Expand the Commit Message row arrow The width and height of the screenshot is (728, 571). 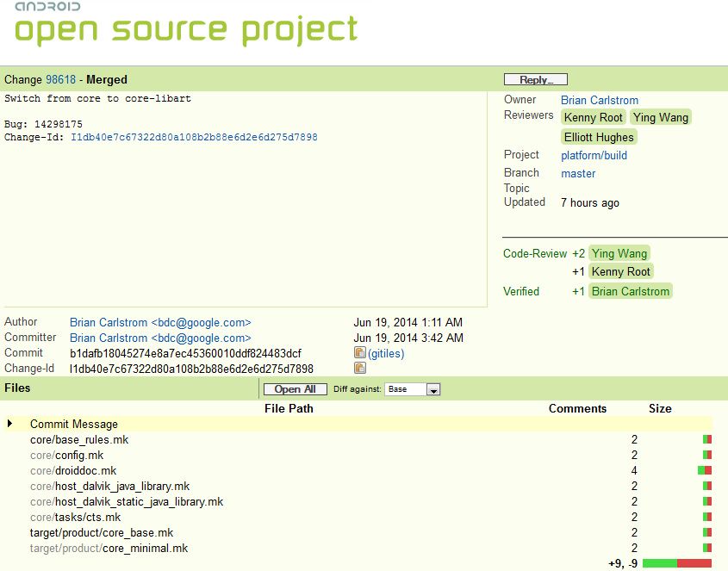[x=9, y=424]
